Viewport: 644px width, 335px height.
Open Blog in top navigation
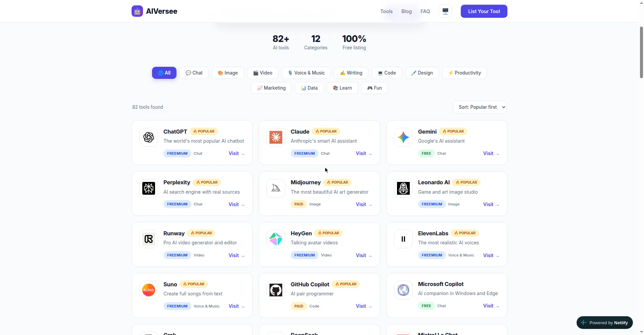click(406, 11)
